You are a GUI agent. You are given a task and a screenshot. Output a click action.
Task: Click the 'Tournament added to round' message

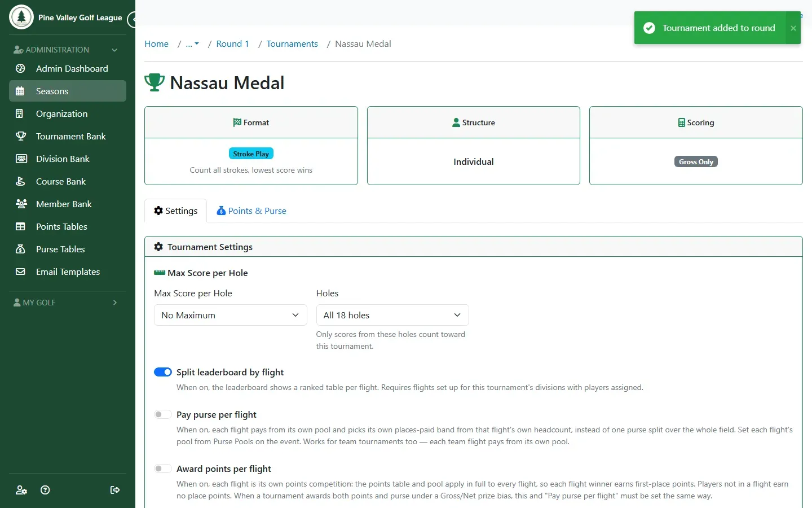click(x=718, y=28)
